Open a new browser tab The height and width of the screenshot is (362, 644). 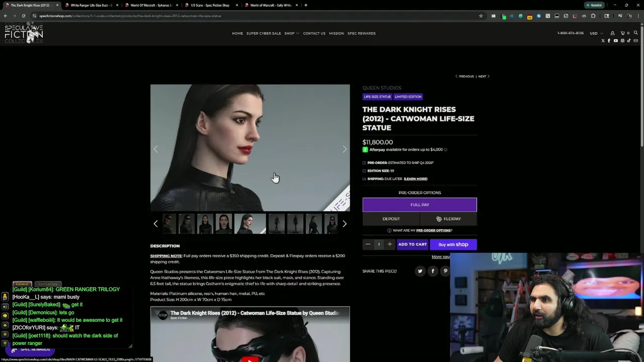tap(306, 5)
